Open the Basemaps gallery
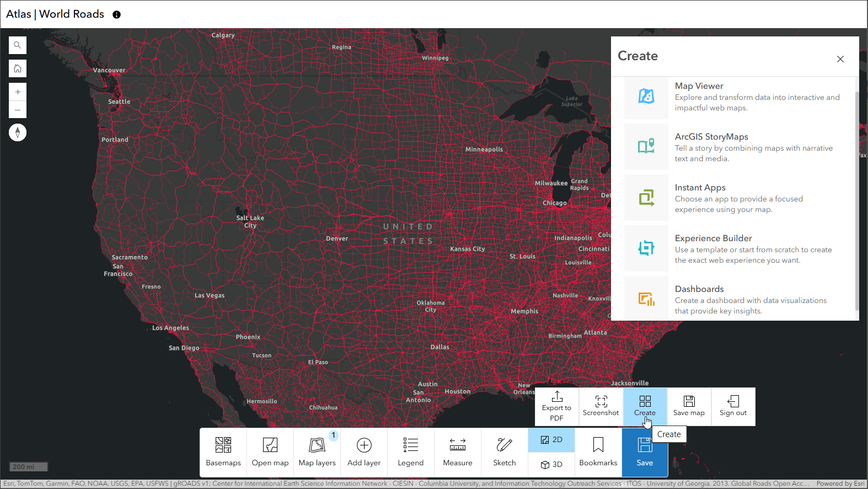Image resolution: width=868 pixels, height=489 pixels. click(x=223, y=453)
